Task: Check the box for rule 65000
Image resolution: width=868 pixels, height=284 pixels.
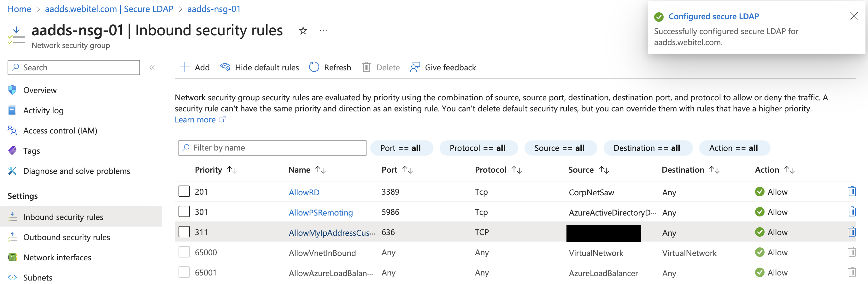Action: pos(184,252)
